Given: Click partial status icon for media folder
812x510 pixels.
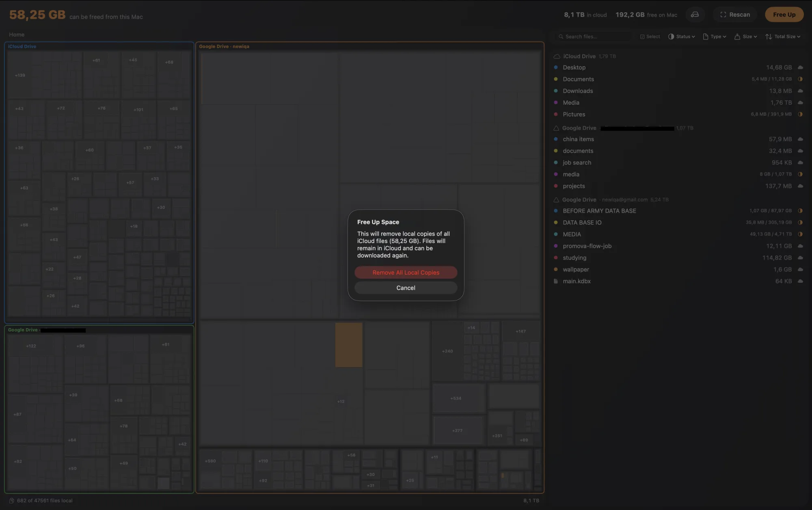Looking at the screenshot, I should [800, 174].
